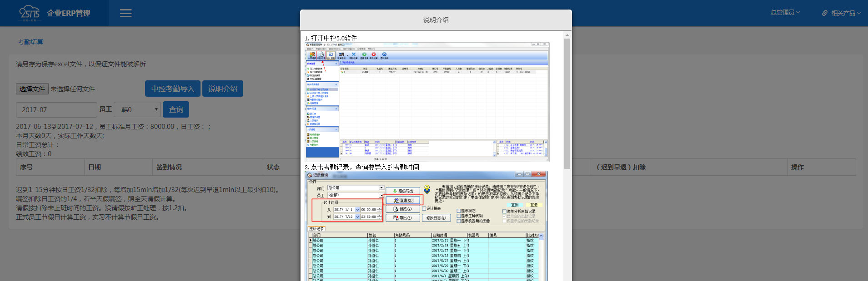Click the green 连接设备 toolbar icon
Image resolution: width=868 pixels, height=281 pixels.
(x=364, y=54)
